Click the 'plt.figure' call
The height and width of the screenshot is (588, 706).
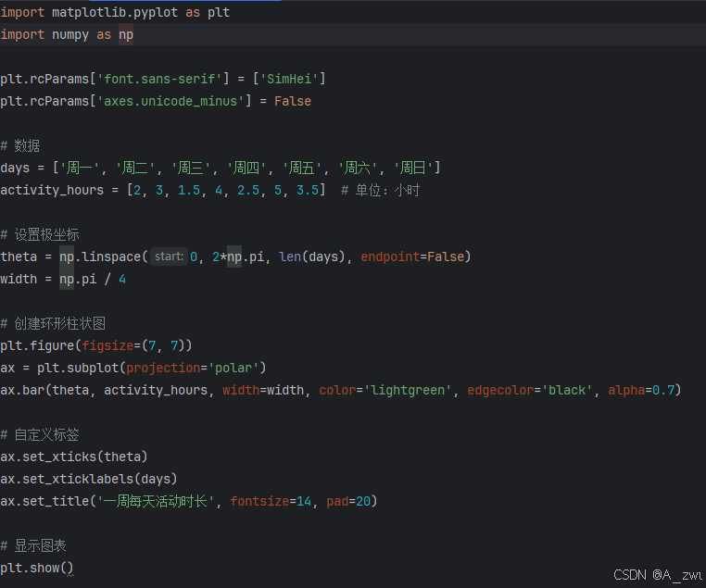pyautogui.click(x=37, y=345)
